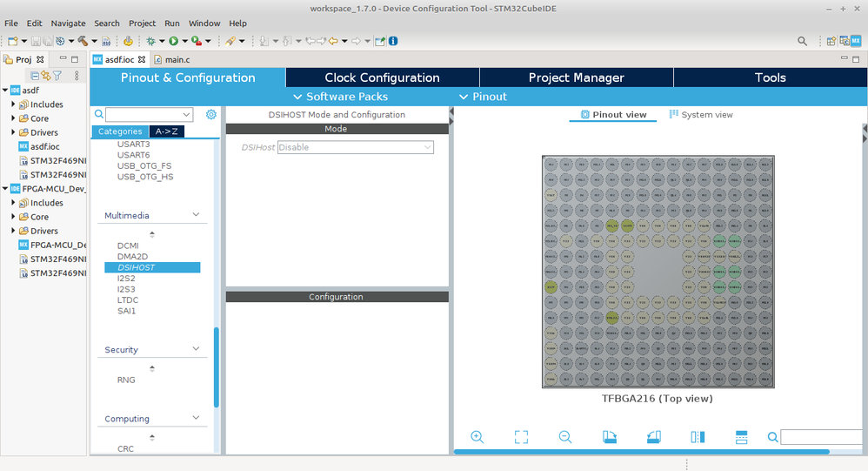Click the blue information icon

tap(393, 41)
